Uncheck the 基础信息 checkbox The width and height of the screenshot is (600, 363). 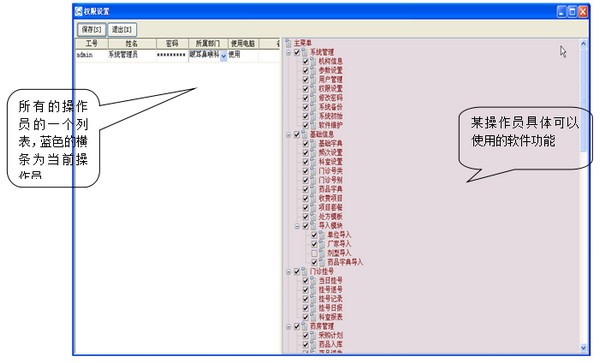tap(297, 135)
